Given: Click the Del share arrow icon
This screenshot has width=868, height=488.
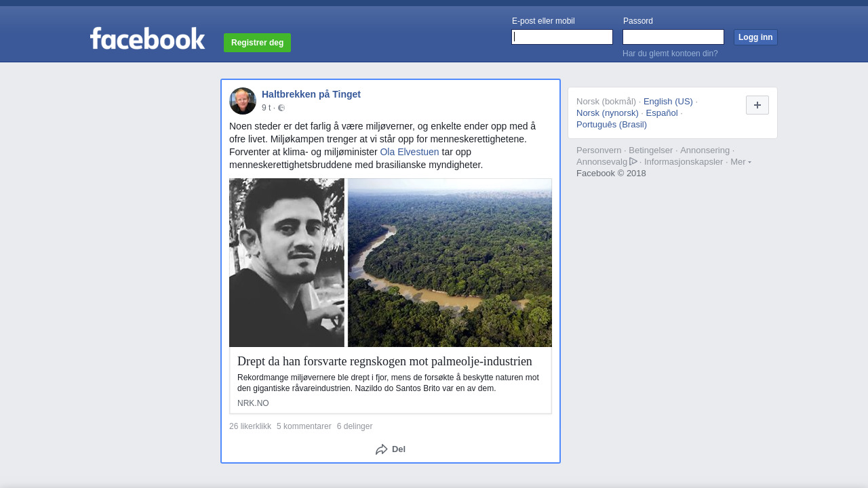Looking at the screenshot, I should pos(382,449).
